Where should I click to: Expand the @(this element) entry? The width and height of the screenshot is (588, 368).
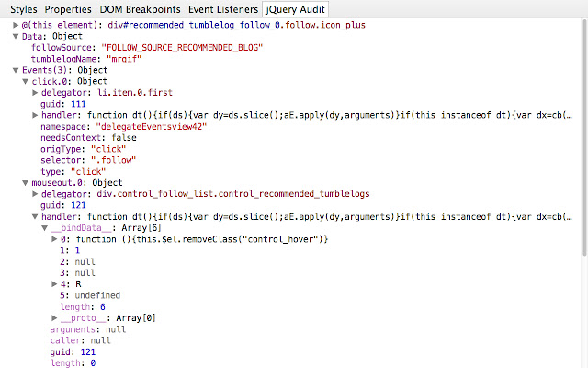click(16, 25)
